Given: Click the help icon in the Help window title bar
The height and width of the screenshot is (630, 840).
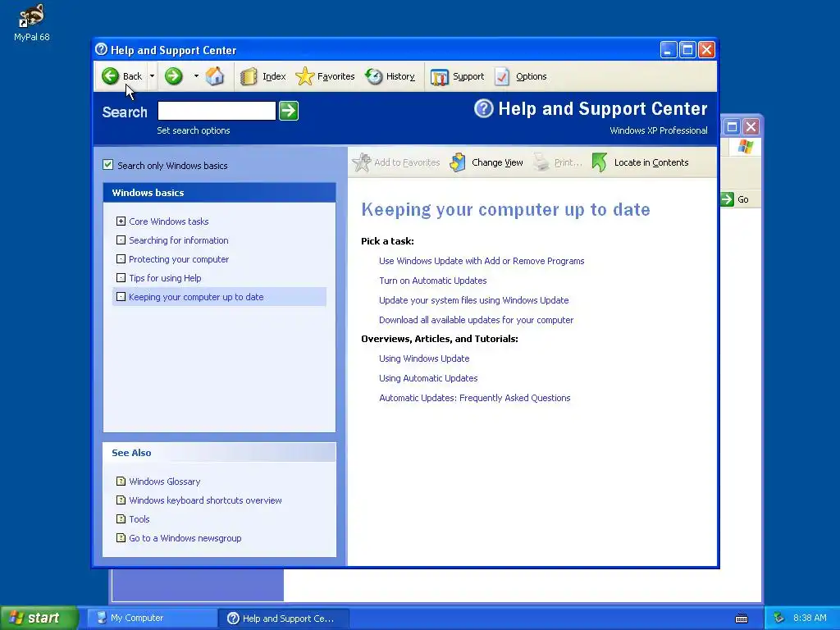Looking at the screenshot, I should click(101, 49).
